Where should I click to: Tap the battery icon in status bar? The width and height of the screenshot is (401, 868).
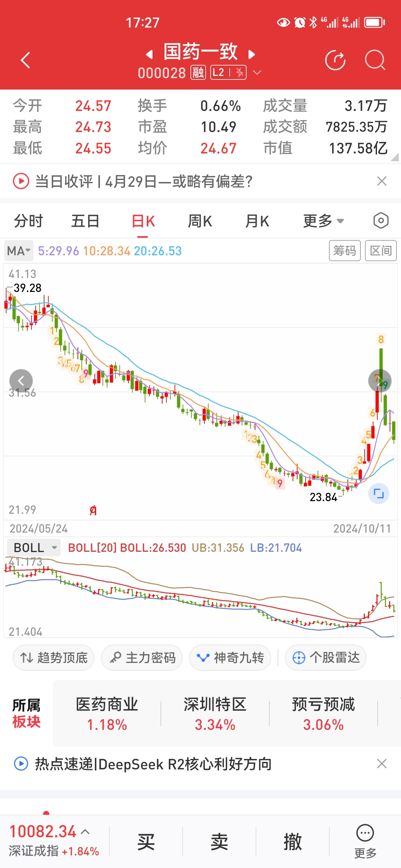click(375, 23)
